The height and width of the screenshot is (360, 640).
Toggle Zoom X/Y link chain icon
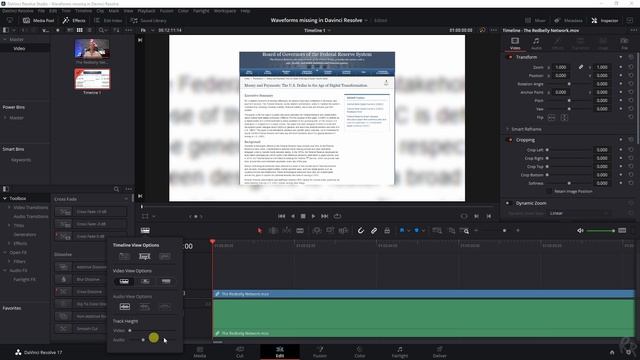click(581, 67)
